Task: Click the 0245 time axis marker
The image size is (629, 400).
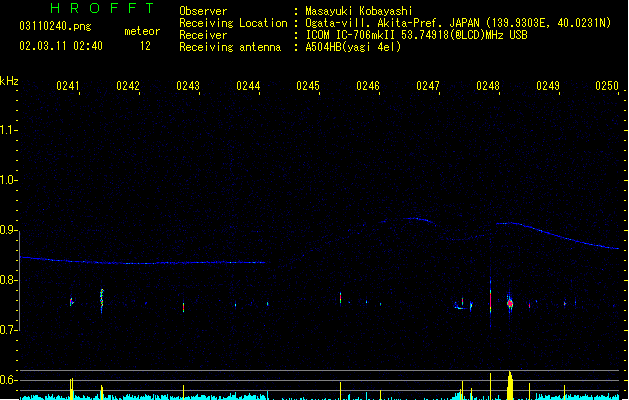Action: click(308, 85)
